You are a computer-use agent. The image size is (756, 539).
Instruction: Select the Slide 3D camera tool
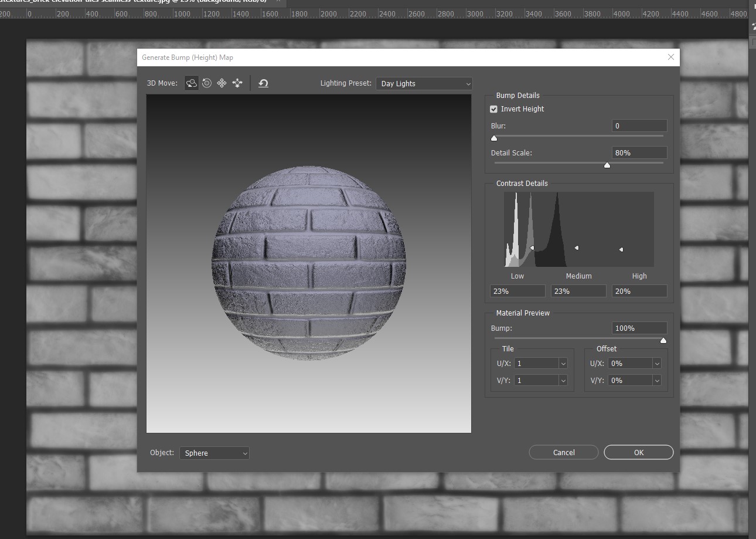point(237,83)
